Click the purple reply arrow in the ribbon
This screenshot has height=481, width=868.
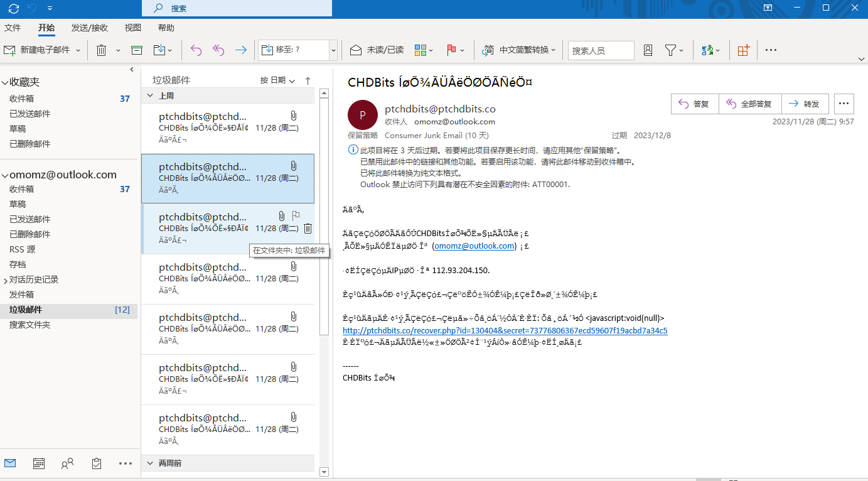click(196, 50)
